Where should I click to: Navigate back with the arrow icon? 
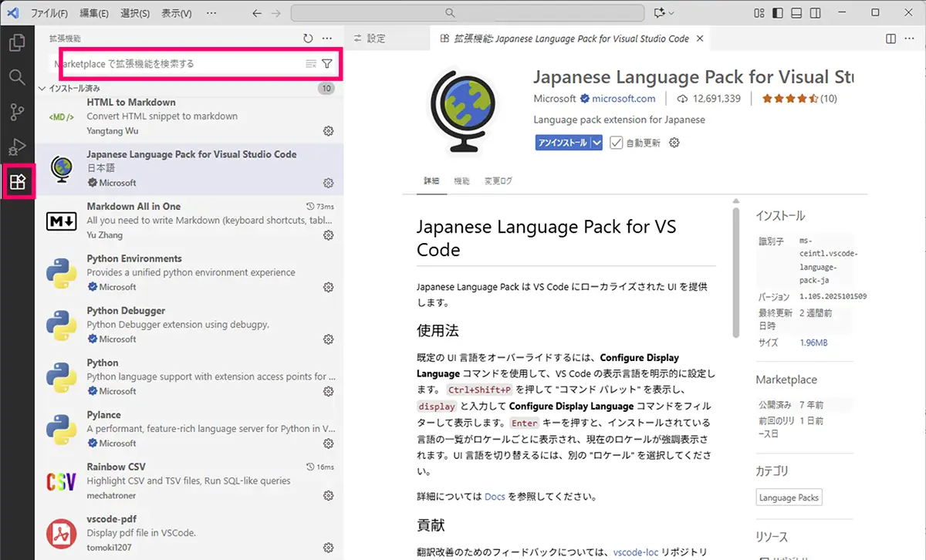(x=257, y=12)
